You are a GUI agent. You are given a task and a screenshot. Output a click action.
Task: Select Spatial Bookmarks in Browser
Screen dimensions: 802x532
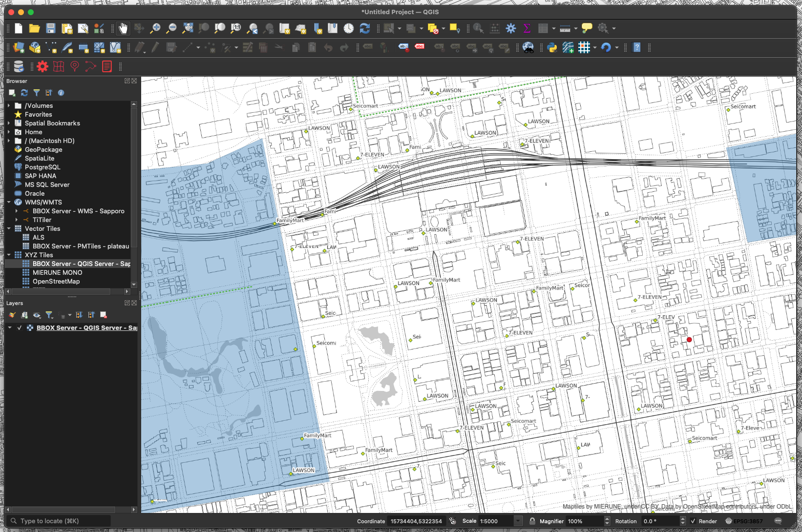click(52, 123)
